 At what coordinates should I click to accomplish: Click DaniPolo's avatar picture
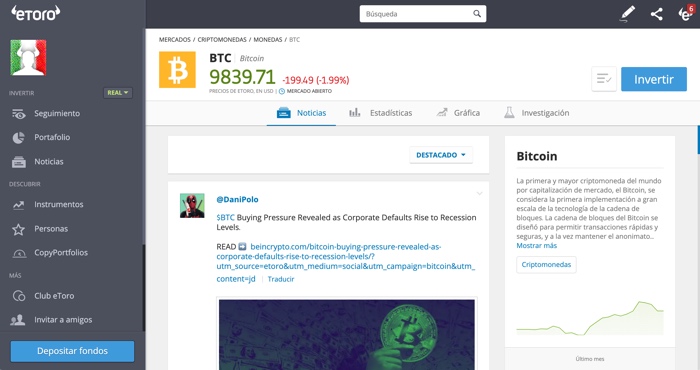coord(192,206)
